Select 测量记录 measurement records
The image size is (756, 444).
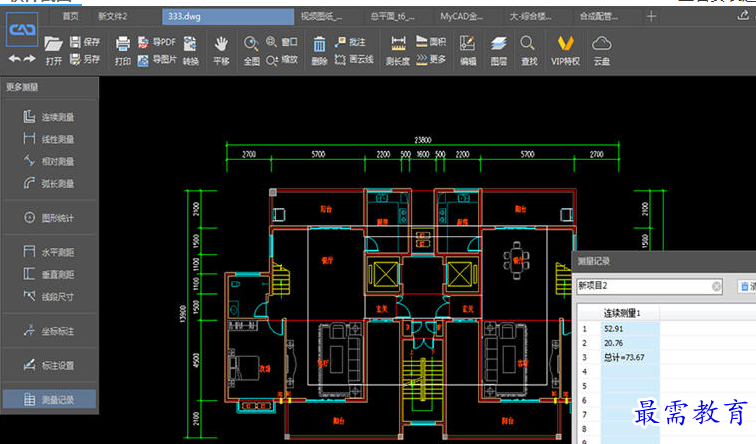click(x=49, y=399)
